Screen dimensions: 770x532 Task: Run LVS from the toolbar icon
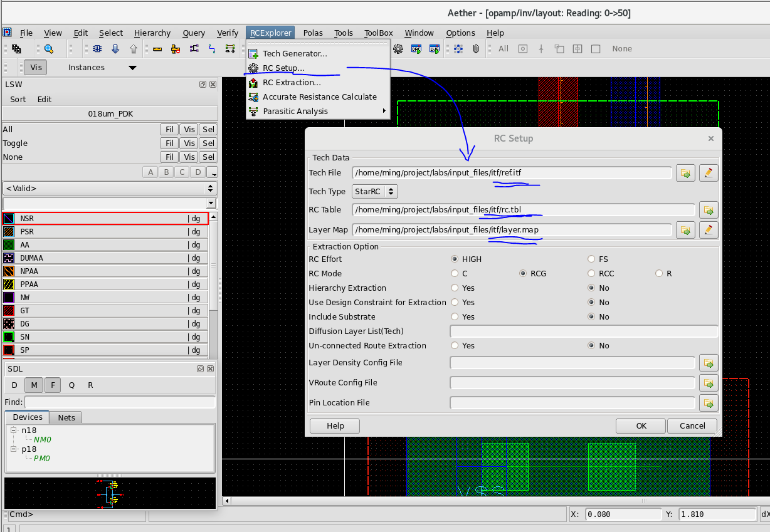click(x=435, y=49)
